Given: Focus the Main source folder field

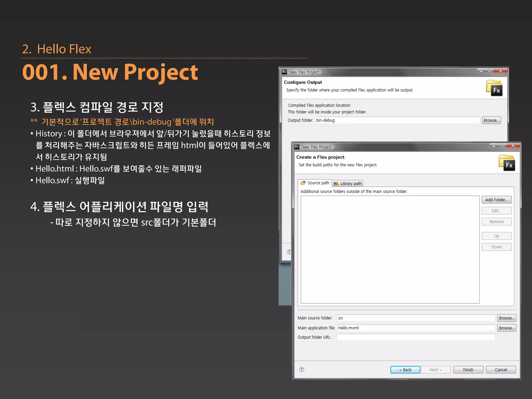Looking at the screenshot, I should [416, 318].
